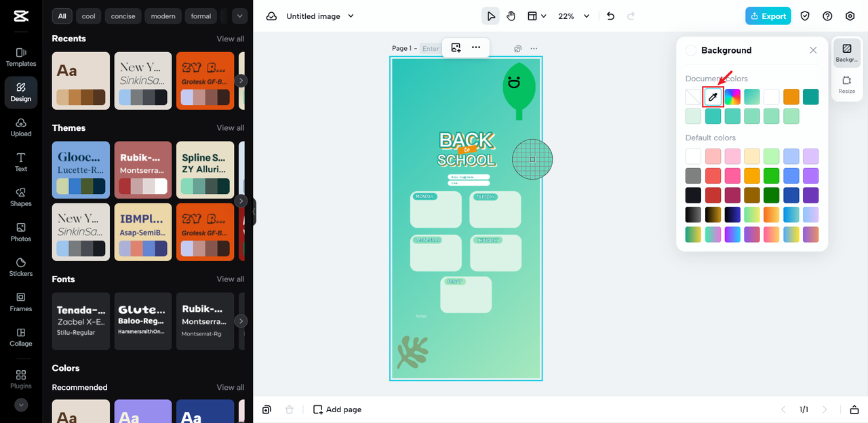Screen dimensions: 868x423
Task: Open the shield security icon
Action: (x=805, y=16)
